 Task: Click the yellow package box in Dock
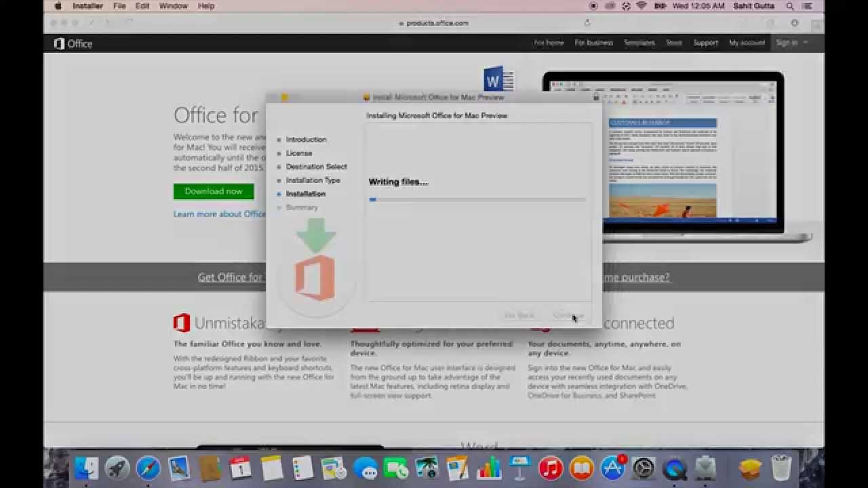(x=751, y=468)
